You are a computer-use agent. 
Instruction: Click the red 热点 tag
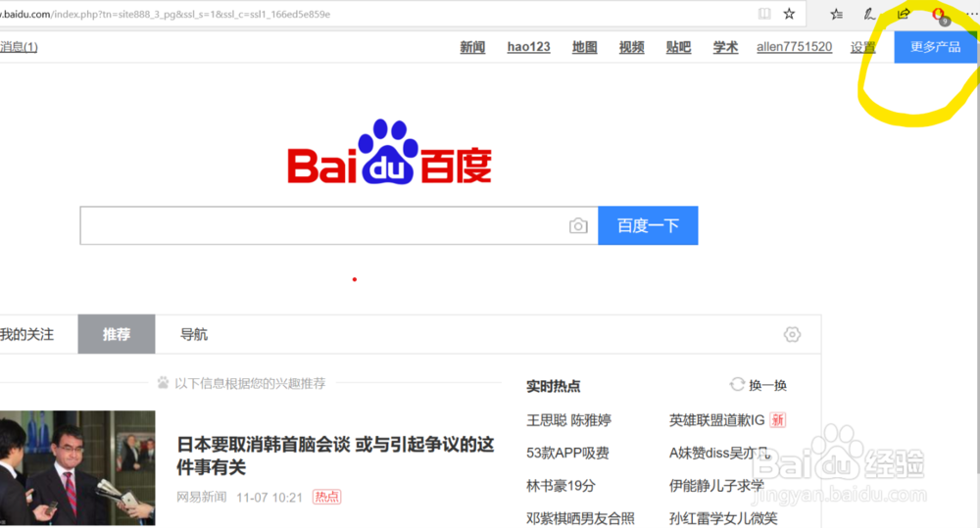[327, 497]
